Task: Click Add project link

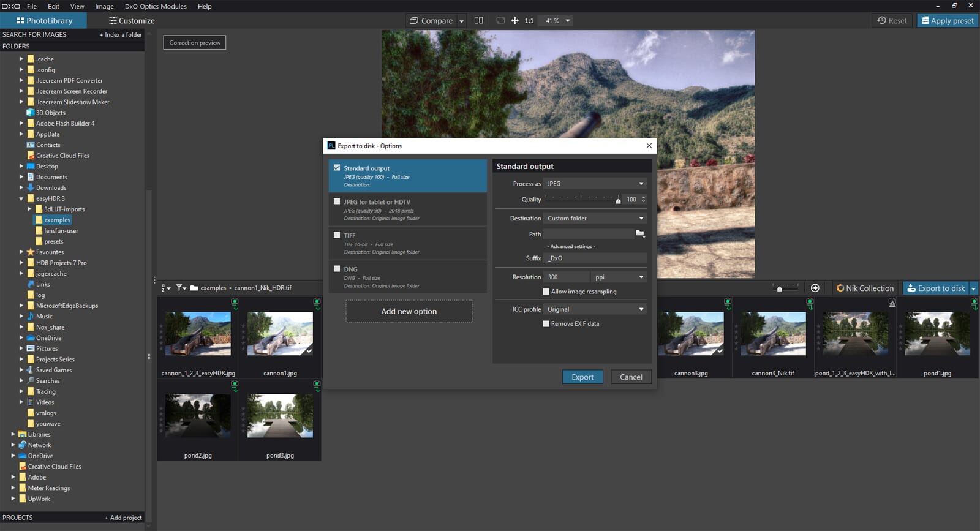Action: (x=123, y=518)
